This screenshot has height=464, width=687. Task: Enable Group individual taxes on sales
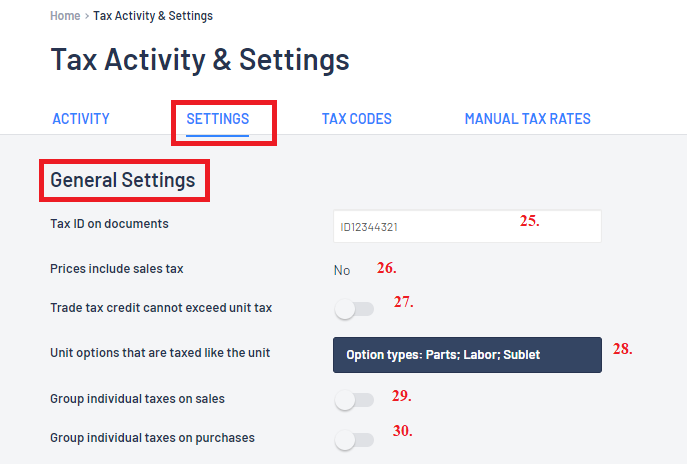353,401
